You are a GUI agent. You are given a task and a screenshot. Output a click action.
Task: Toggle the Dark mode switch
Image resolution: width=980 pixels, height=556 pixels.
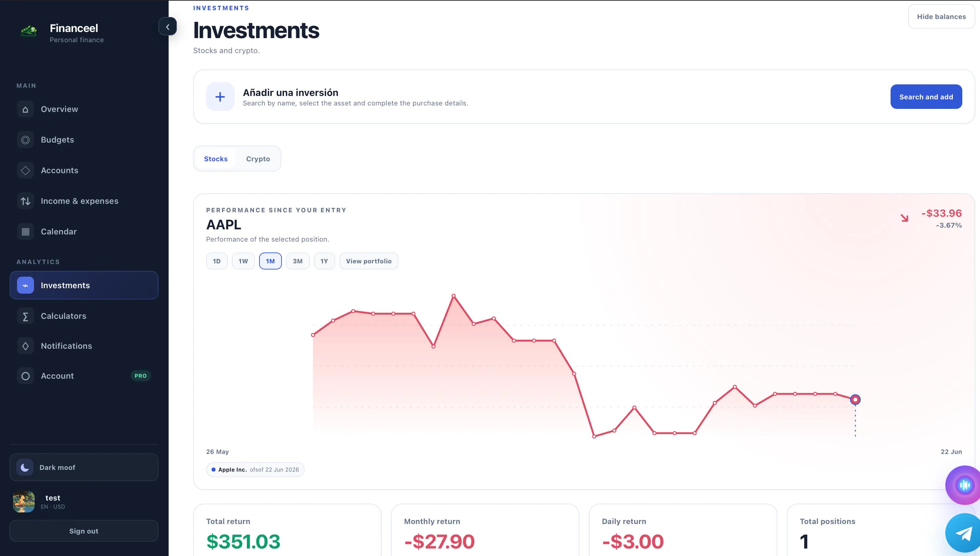coord(84,468)
